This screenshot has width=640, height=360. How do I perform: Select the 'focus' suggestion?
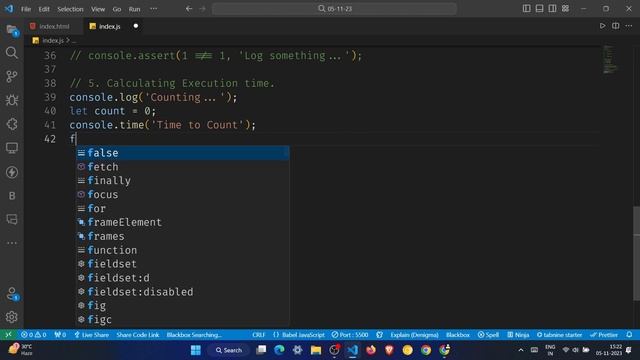click(183, 194)
